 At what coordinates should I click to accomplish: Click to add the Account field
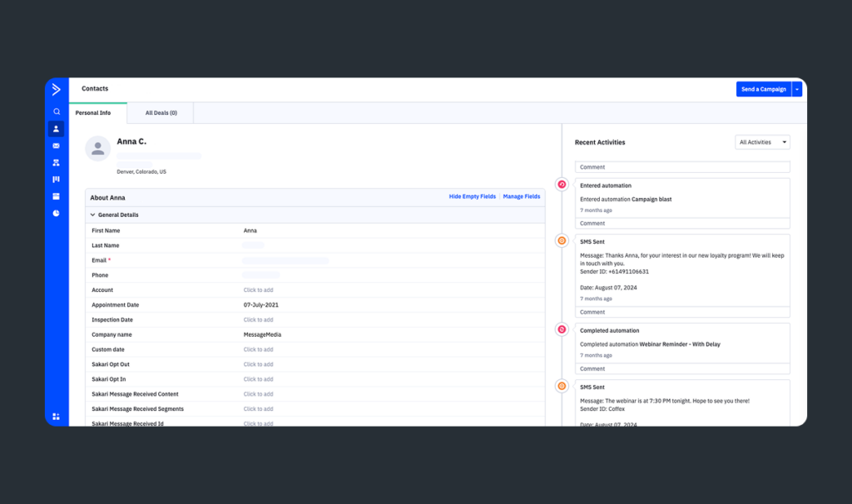258,290
